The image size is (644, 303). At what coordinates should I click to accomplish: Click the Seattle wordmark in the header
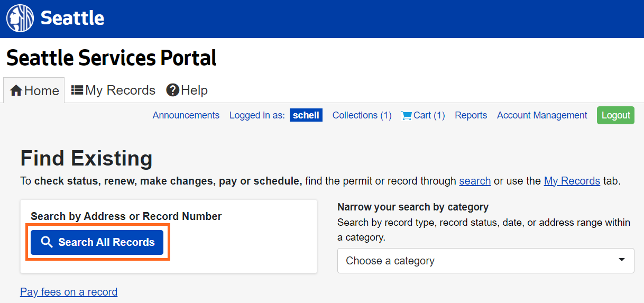click(x=72, y=18)
